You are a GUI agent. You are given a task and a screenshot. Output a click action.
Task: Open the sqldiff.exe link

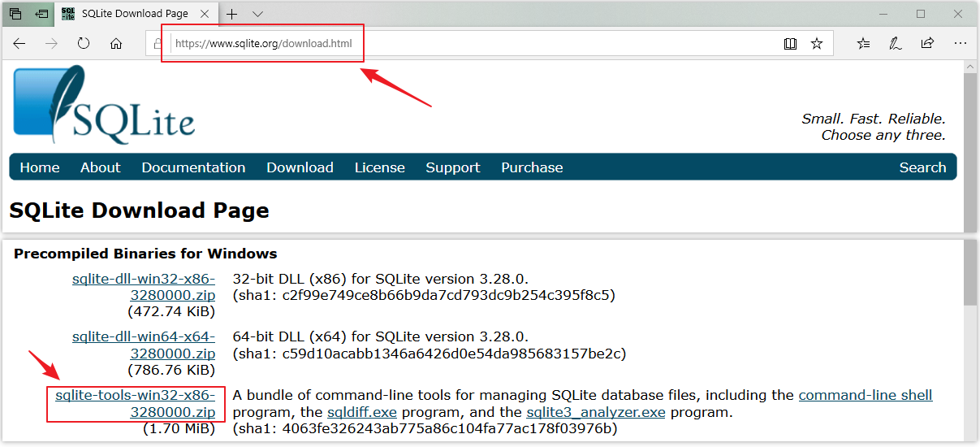pos(362,412)
